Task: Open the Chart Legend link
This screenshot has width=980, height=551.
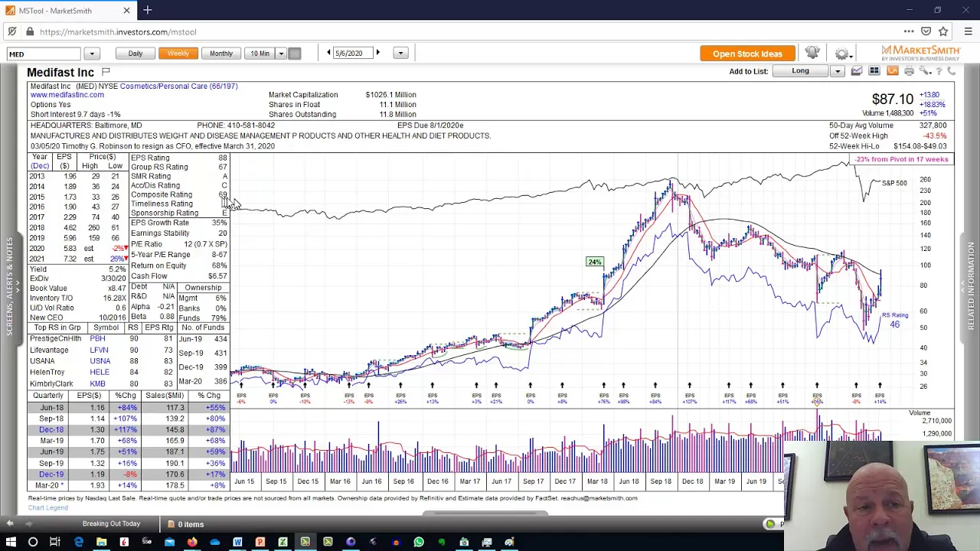Action: pos(48,507)
